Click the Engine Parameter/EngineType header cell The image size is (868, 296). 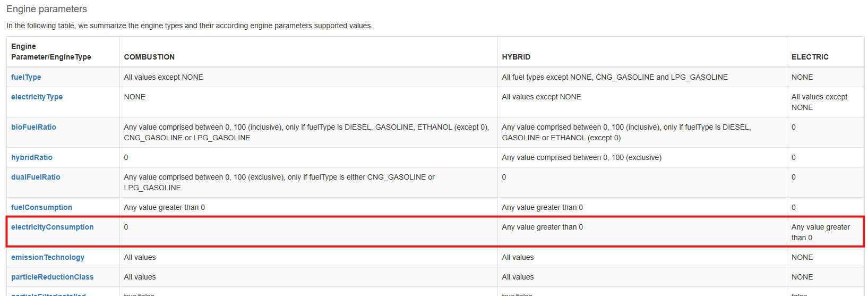[51, 52]
